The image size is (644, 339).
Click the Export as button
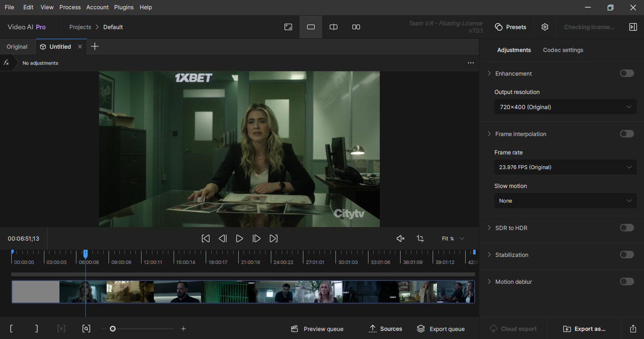[x=584, y=329]
